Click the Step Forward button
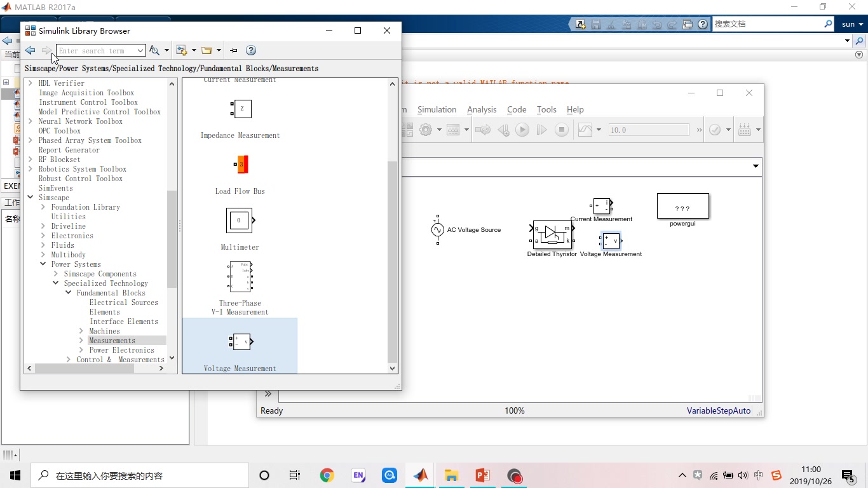Image resolution: width=868 pixels, height=488 pixels. point(541,130)
